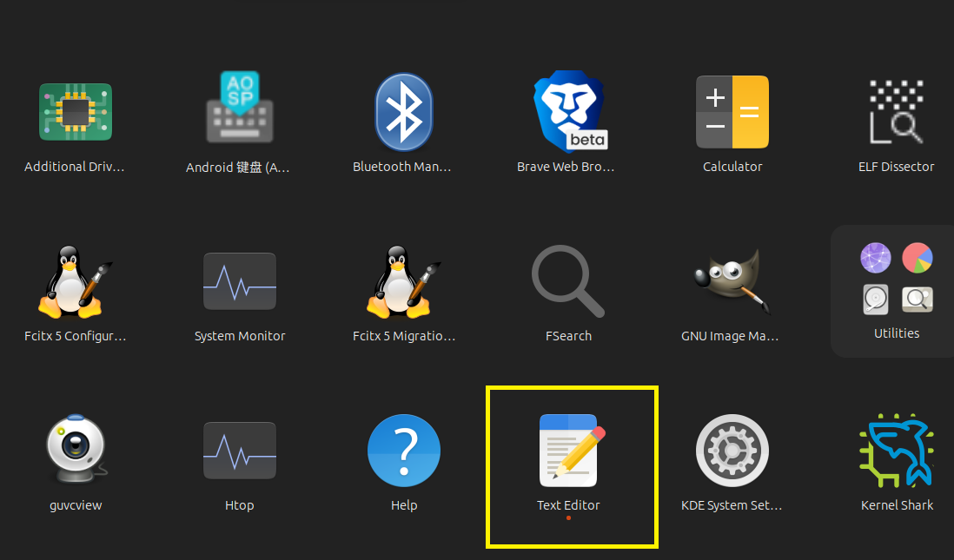Viewport: 954px width, 560px height.
Task: Click the "System Monitor" label text
Action: [x=240, y=336]
